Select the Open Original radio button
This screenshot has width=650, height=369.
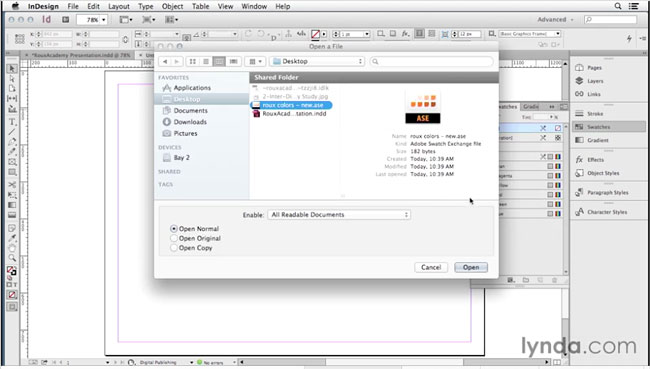(x=174, y=238)
